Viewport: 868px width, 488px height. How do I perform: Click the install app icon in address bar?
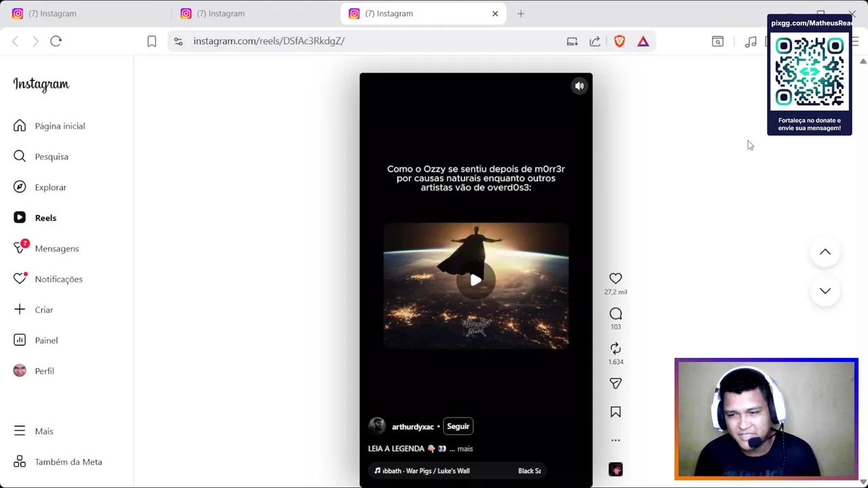pyautogui.click(x=572, y=41)
